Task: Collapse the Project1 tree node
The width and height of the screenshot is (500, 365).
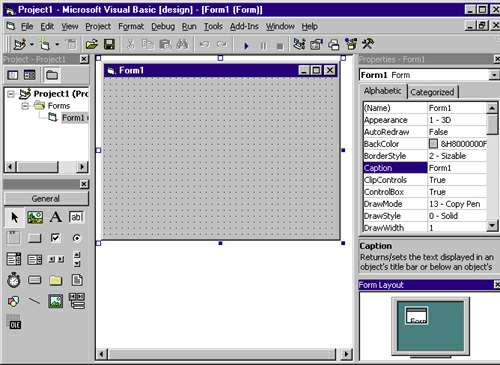Action: (x=11, y=94)
